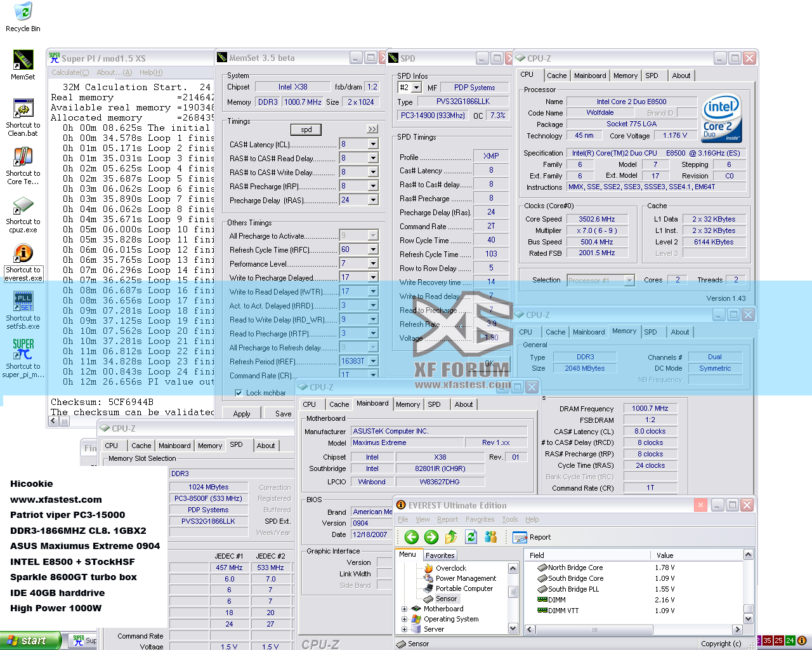Expand the Motherboard node in EVEREST

click(404, 609)
